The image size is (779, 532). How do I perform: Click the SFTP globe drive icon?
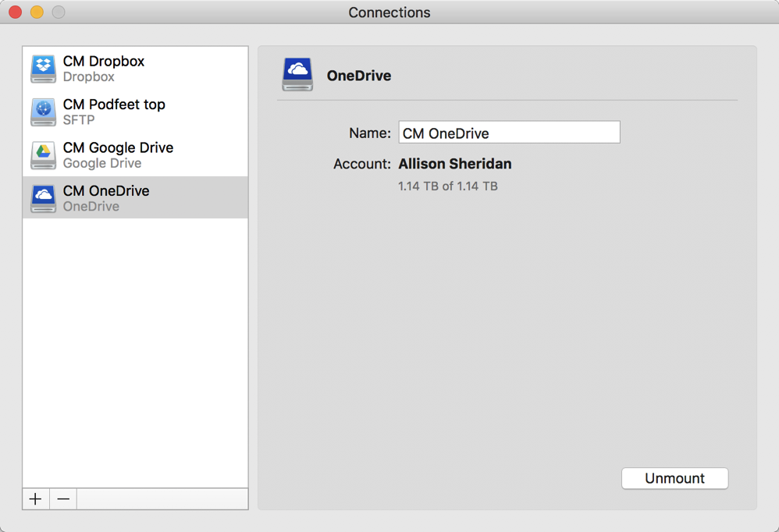click(43, 112)
